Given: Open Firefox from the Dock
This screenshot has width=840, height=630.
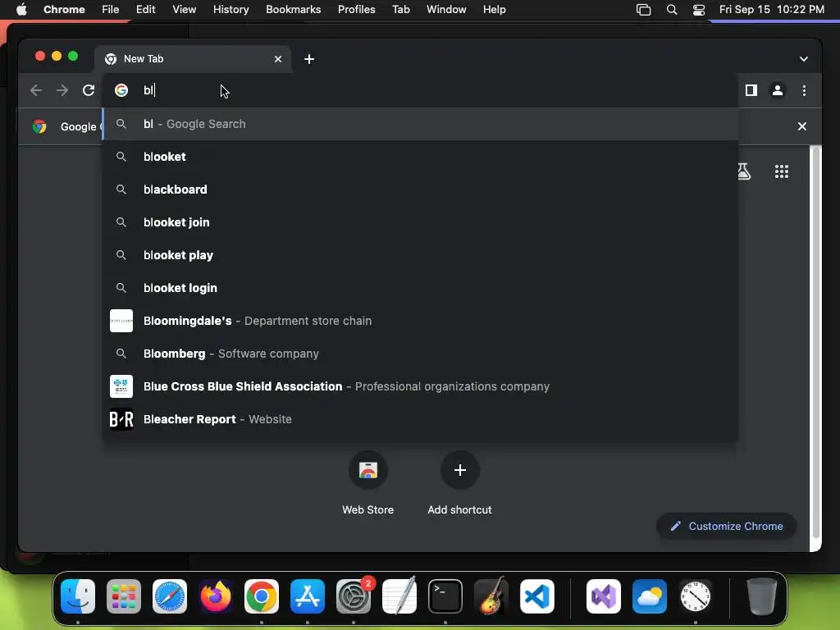Looking at the screenshot, I should 216,596.
